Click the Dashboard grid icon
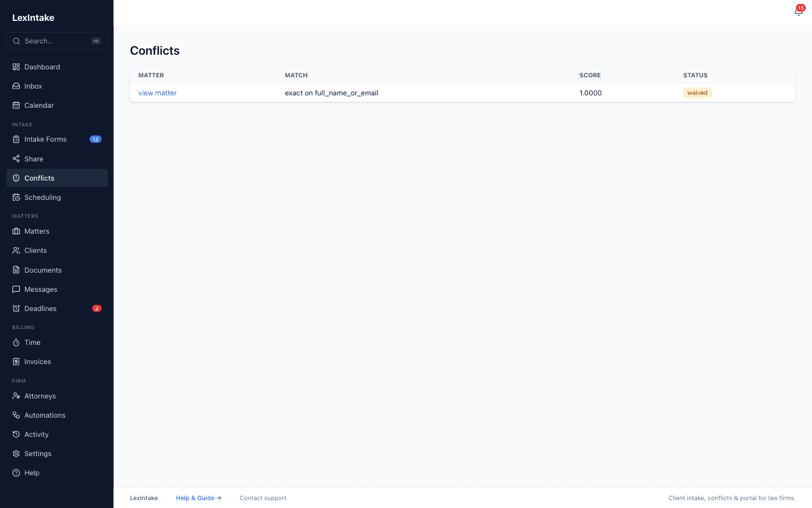Screen dimensions: 812x508 [16, 67]
